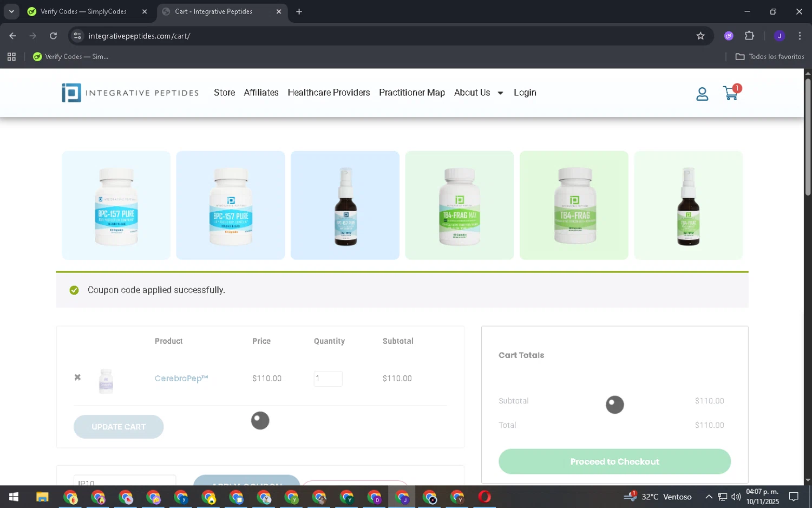Open the BPC-157 spray bottle product image

coord(345,205)
